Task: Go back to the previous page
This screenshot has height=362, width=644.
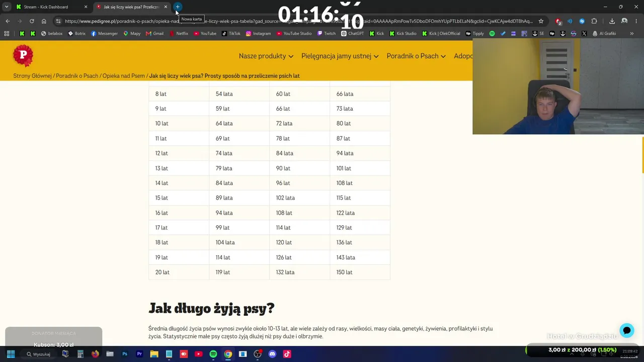Action: tap(8, 21)
